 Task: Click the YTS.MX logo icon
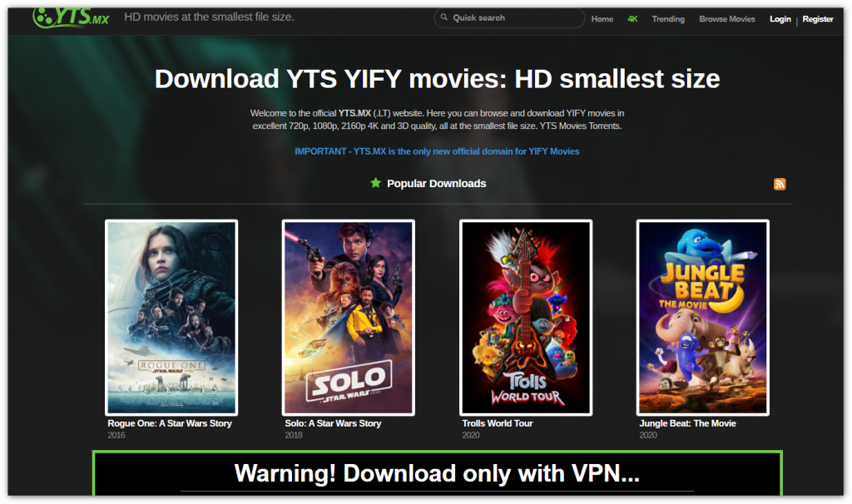point(71,18)
